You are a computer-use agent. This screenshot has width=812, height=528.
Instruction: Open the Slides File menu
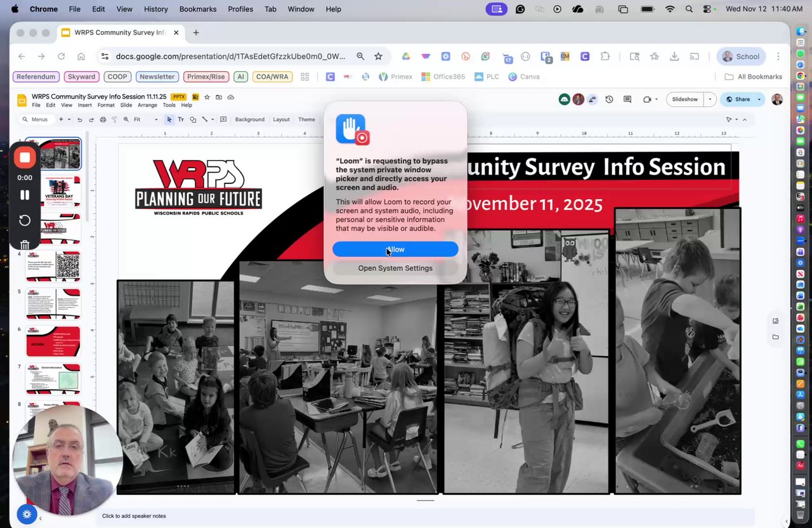click(36, 105)
